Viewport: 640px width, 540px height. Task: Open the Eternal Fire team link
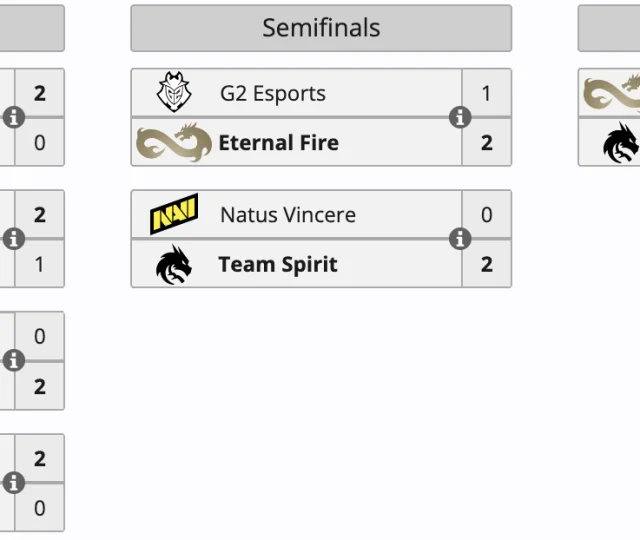tap(278, 143)
